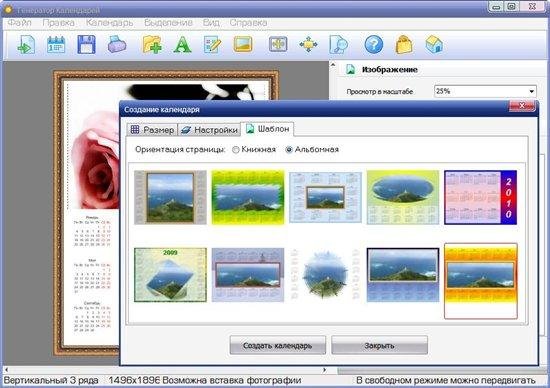Open the page preview magnifier icon
Image resolution: width=550 pixels, height=388 pixels.
click(338, 45)
